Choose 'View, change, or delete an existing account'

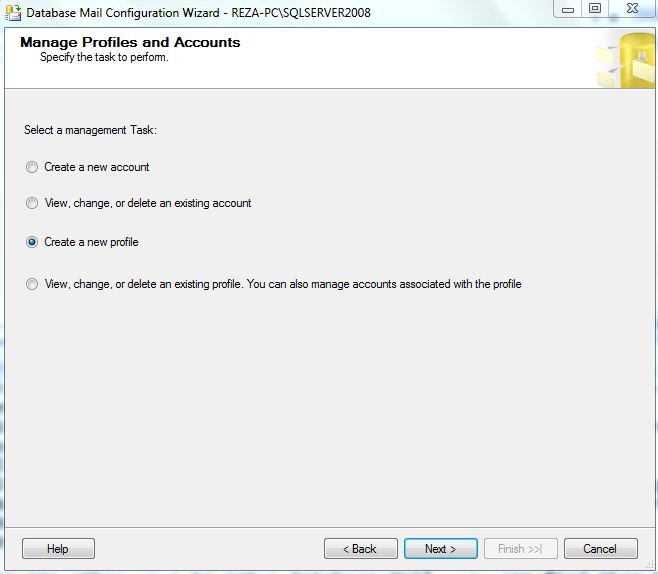tap(32, 204)
